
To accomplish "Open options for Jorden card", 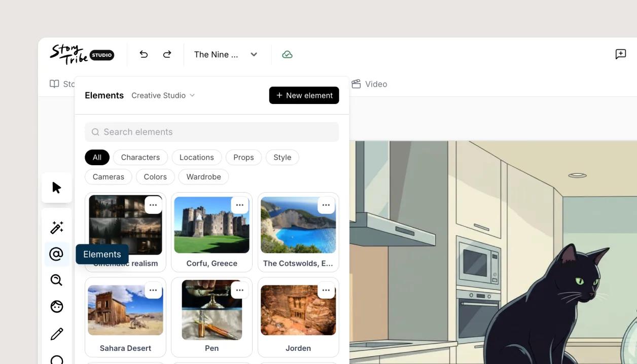I will click(326, 290).
